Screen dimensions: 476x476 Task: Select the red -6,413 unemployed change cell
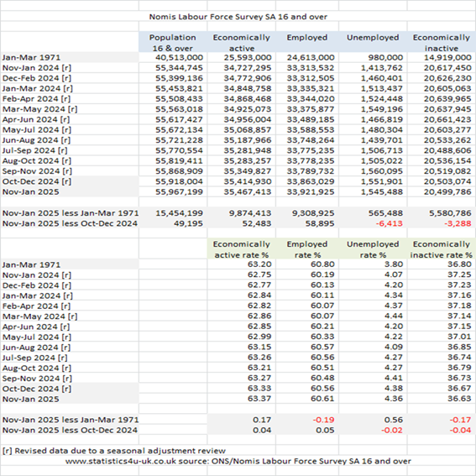(389, 223)
